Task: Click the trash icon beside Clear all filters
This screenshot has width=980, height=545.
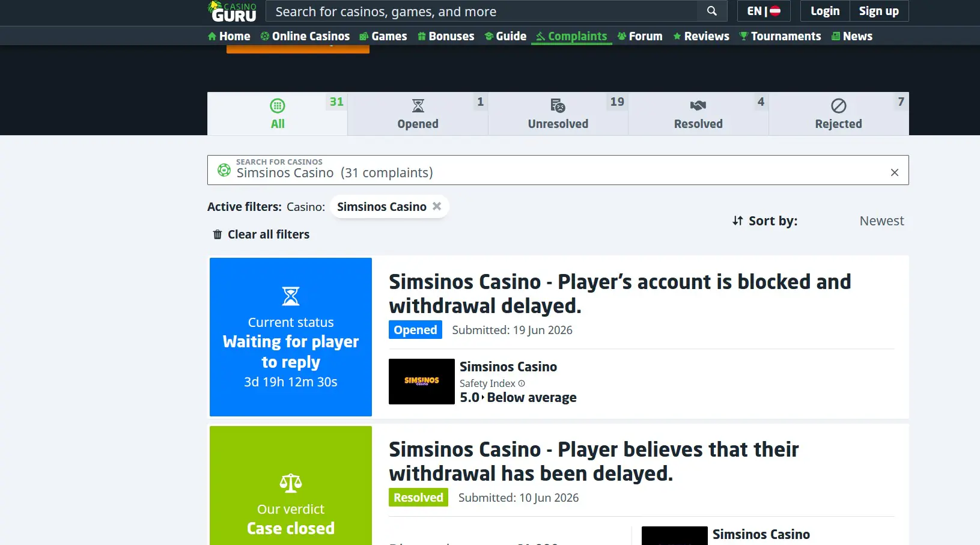Action: 218,234
